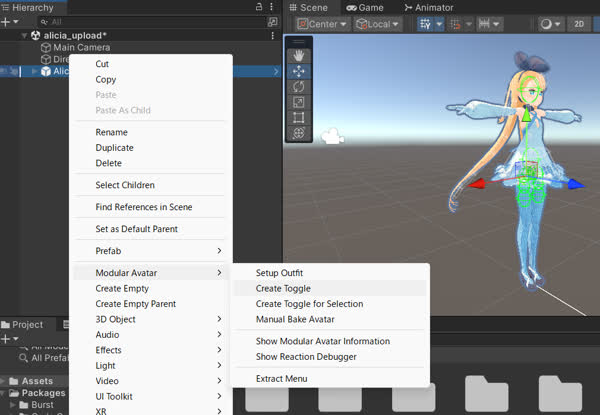Select the Rect transform tool

[299, 118]
